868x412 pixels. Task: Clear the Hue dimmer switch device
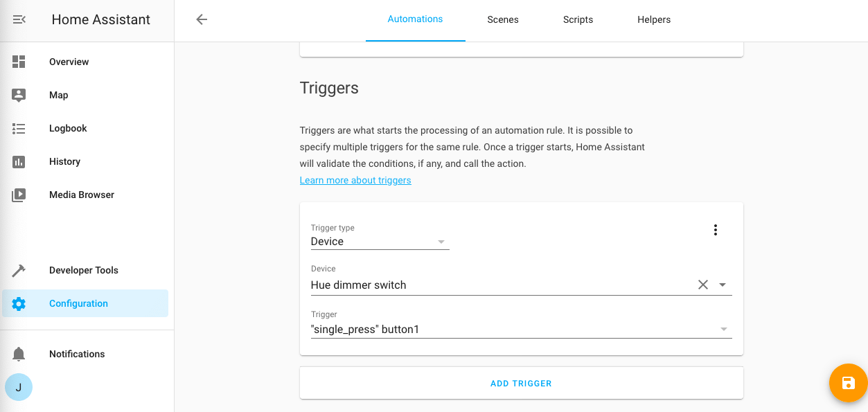click(702, 285)
